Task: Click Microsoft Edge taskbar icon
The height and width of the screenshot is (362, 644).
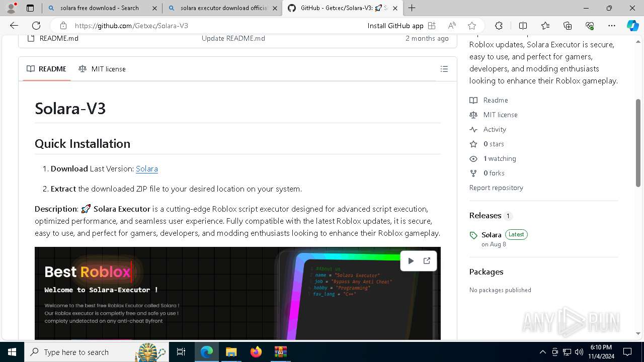Action: 206,352
